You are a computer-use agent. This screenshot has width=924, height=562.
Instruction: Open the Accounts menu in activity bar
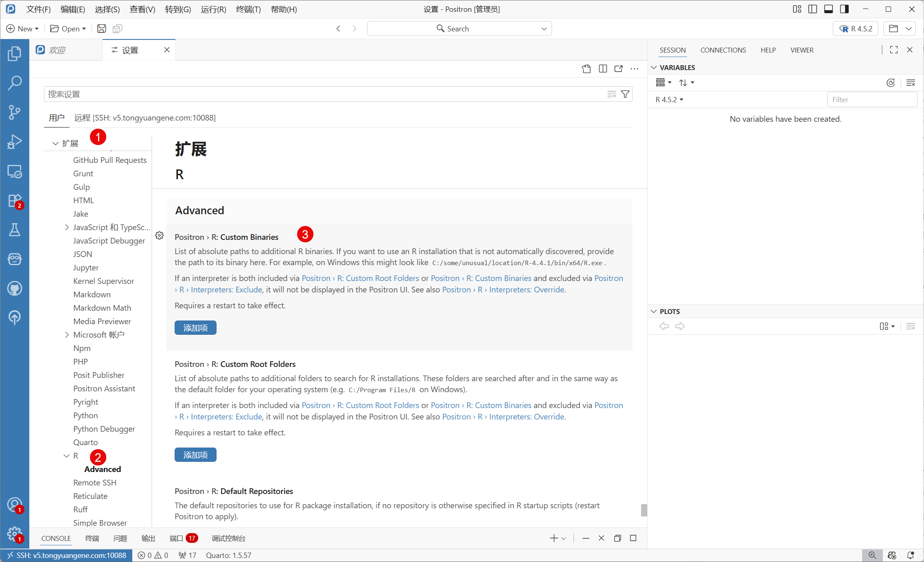click(15, 505)
